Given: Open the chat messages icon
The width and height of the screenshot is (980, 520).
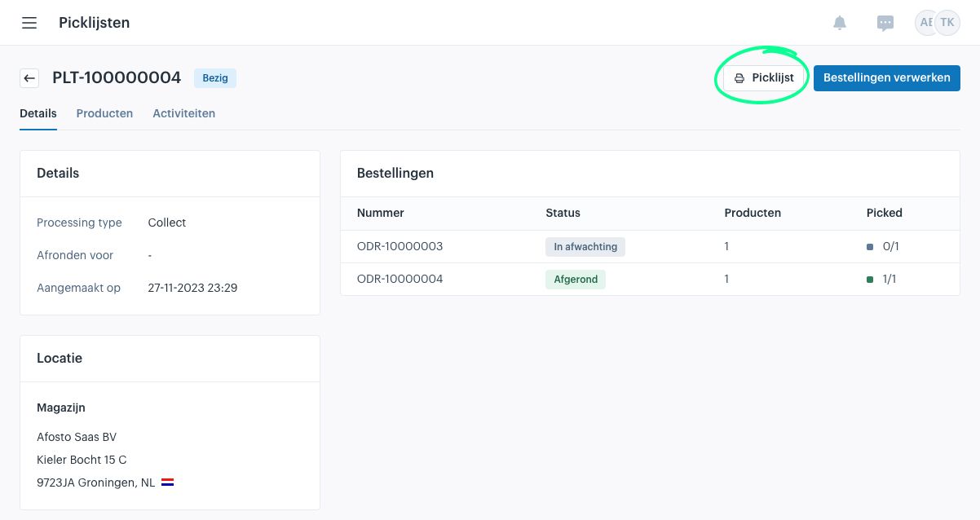Looking at the screenshot, I should click(885, 23).
